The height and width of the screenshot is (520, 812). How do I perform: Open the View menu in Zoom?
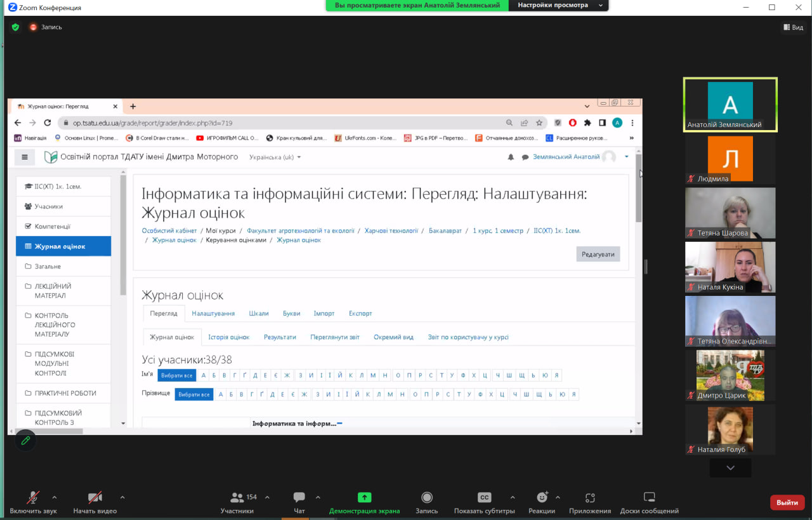click(794, 27)
